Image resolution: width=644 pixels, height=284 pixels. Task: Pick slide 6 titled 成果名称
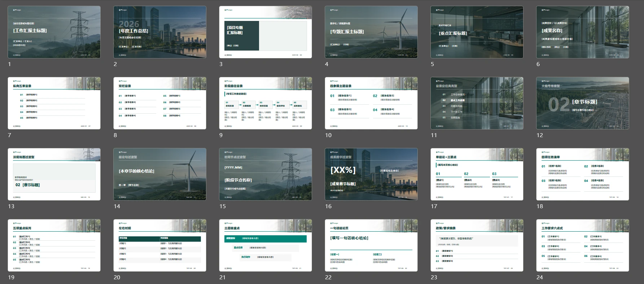pos(583,32)
